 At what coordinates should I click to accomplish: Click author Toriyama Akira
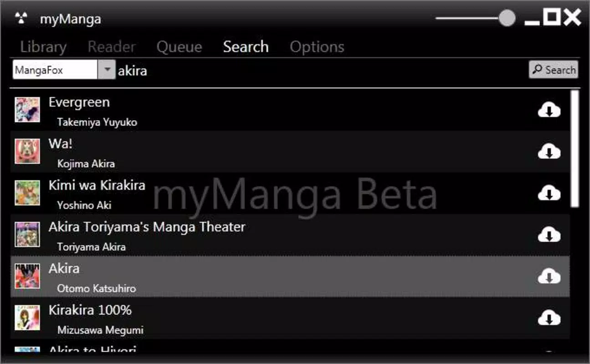point(92,247)
